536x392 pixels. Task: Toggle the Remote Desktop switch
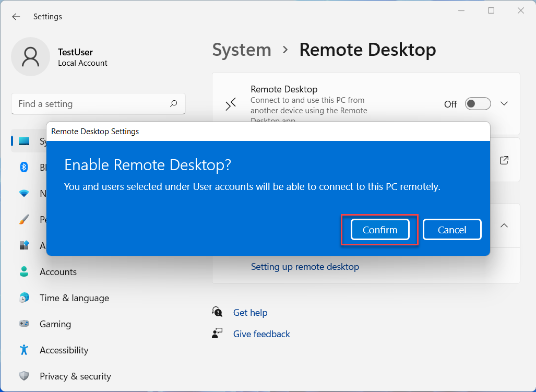pos(478,104)
